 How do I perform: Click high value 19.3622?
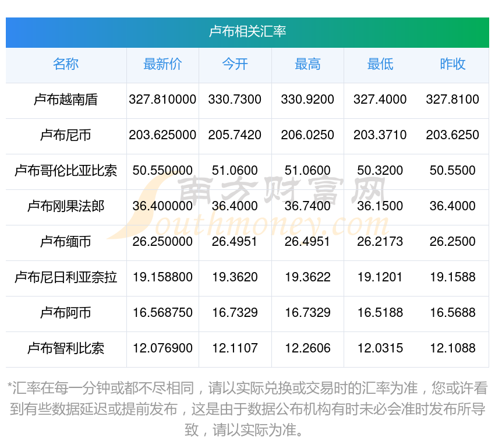(307, 277)
